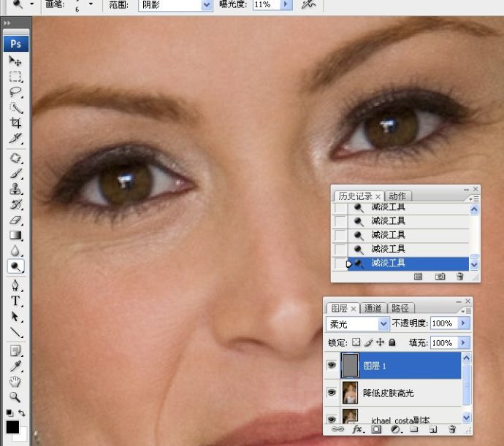Open the tool preset picker dropdown
504x446 pixels.
point(31,4)
